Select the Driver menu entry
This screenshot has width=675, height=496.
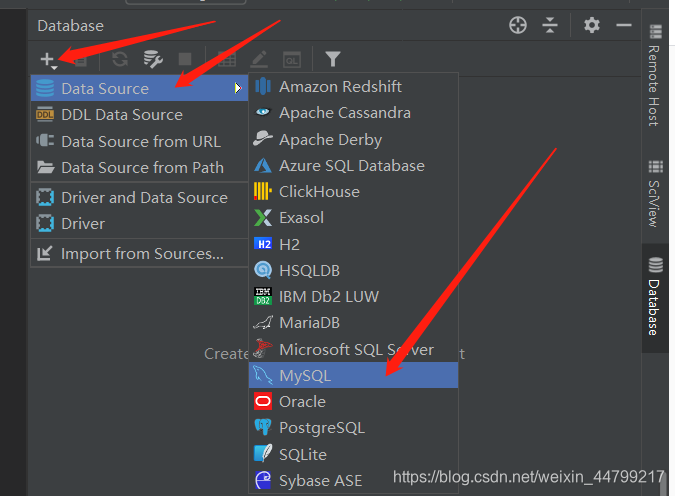pos(139,223)
